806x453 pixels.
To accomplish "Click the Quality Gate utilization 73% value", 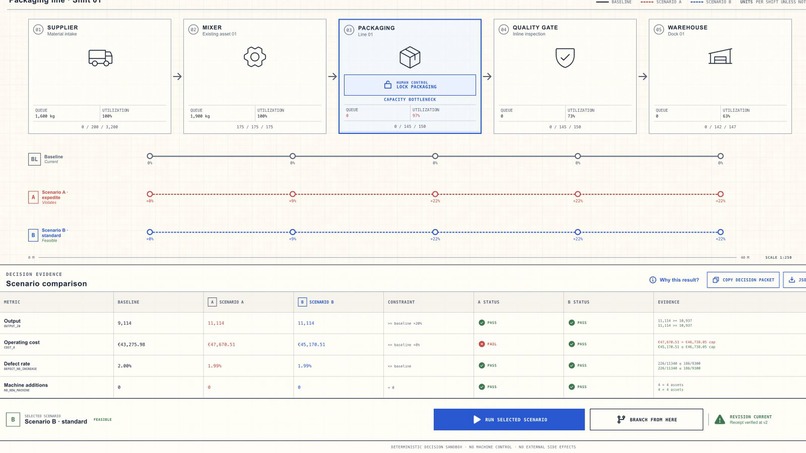I will click(x=571, y=116).
